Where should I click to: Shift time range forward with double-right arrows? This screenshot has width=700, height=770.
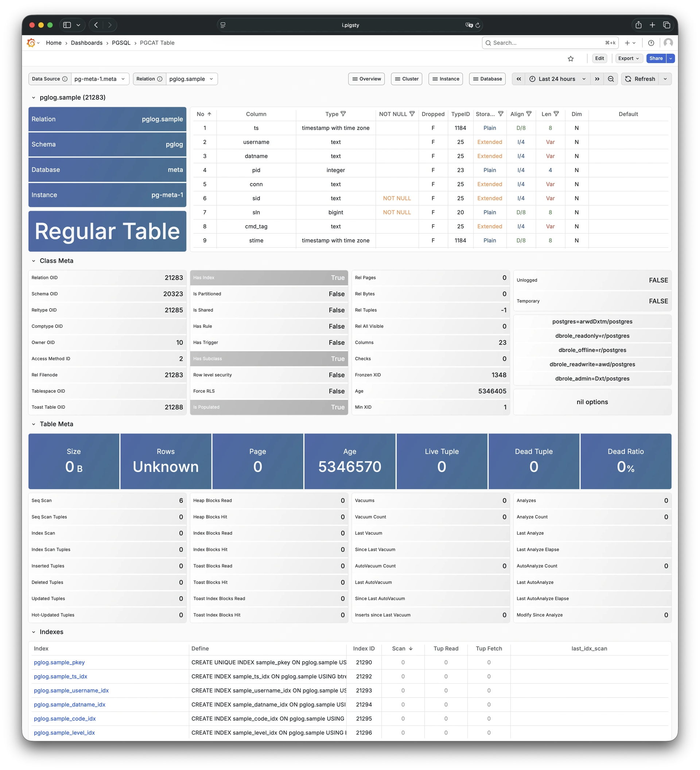pos(597,79)
